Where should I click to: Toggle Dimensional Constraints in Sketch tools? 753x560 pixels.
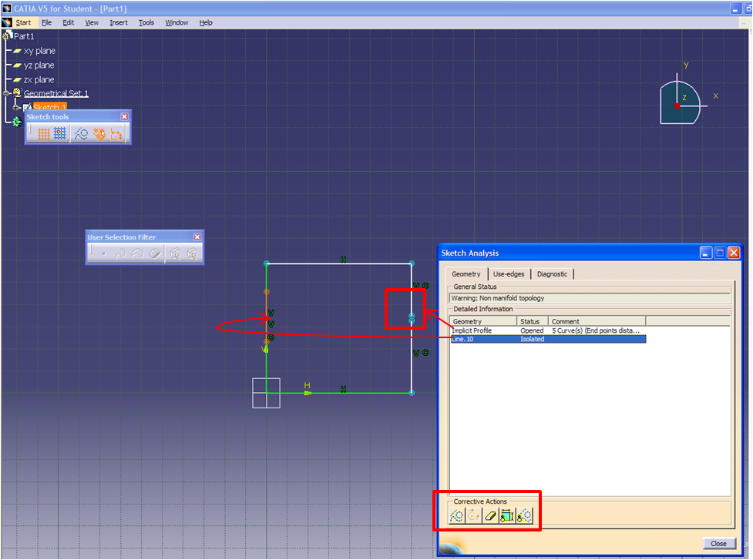pos(118,132)
